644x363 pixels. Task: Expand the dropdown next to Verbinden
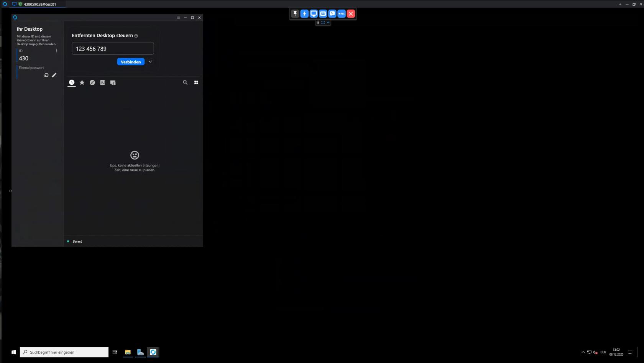150,62
